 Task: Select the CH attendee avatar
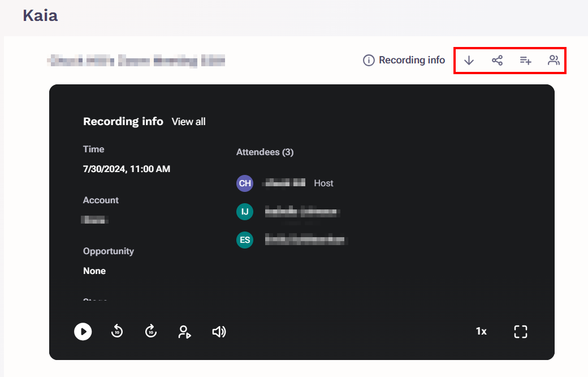click(x=245, y=183)
